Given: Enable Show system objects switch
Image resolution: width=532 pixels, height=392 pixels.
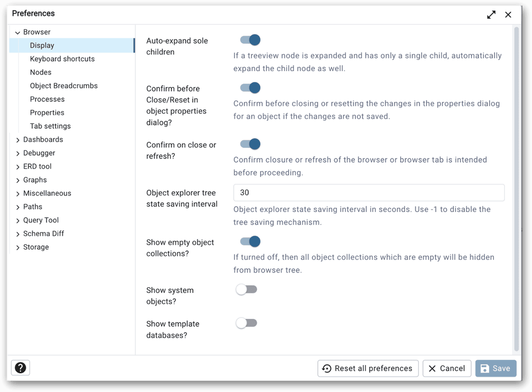Looking at the screenshot, I should pos(246,290).
